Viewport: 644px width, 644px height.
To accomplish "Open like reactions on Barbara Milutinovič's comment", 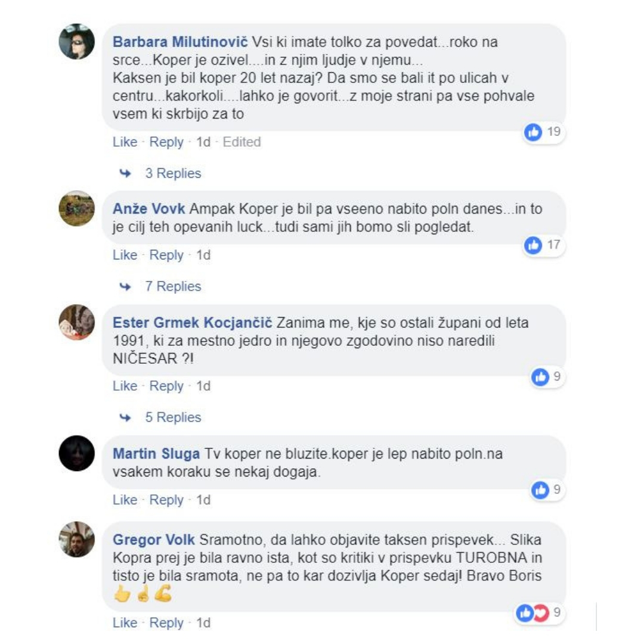I will coord(533,132).
